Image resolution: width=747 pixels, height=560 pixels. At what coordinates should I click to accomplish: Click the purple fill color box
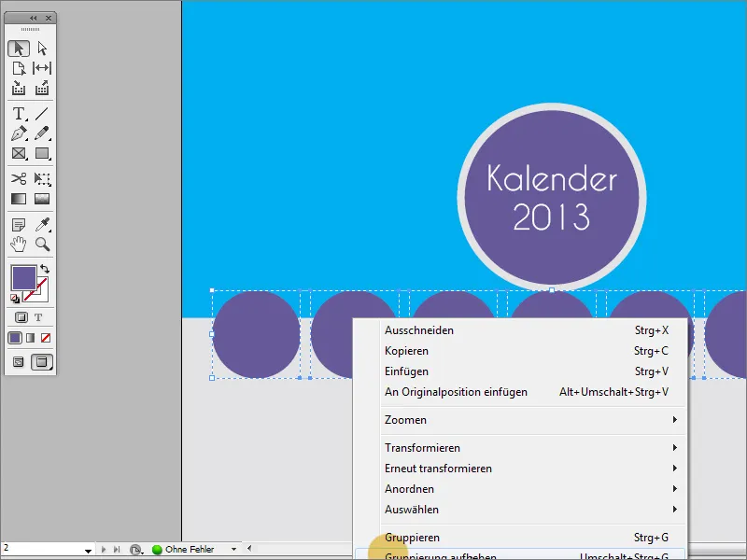tap(24, 278)
